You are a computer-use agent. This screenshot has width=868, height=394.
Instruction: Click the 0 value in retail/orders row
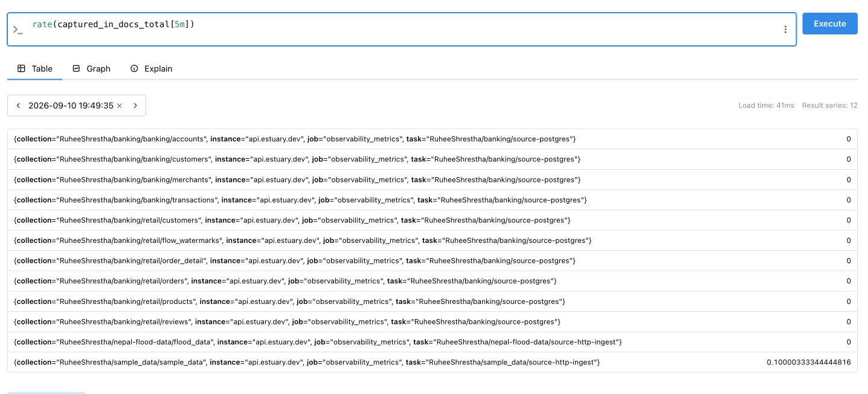[x=849, y=281]
